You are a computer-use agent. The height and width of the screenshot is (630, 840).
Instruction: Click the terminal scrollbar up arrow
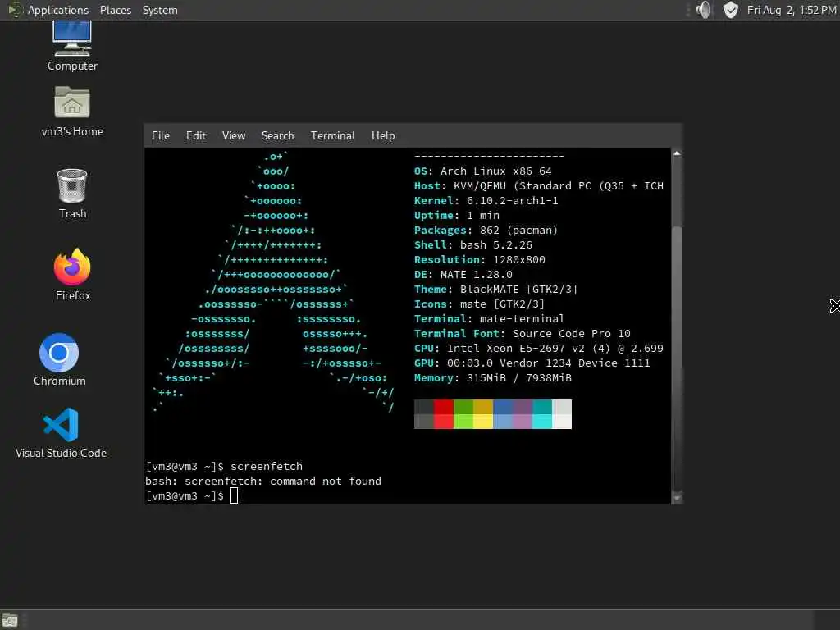677,153
